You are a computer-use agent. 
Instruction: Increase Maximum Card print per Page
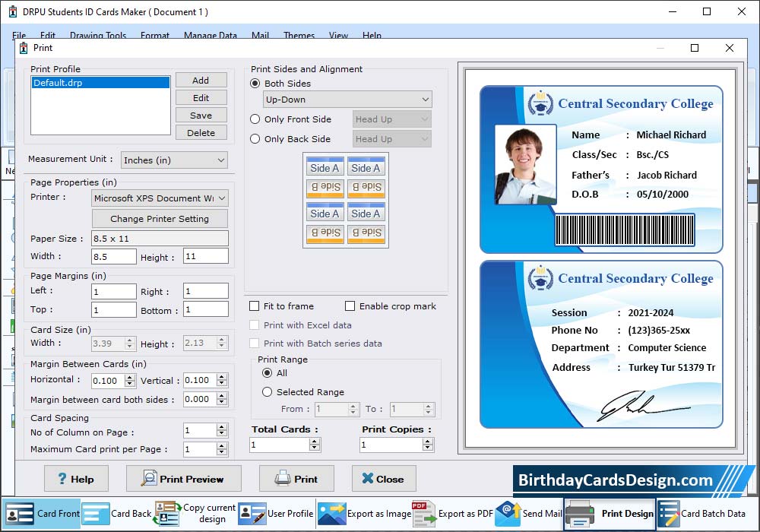221,446
